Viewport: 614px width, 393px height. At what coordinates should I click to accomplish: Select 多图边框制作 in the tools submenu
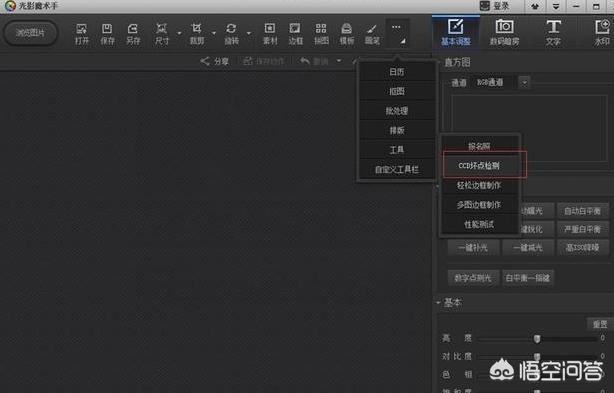[479, 205]
